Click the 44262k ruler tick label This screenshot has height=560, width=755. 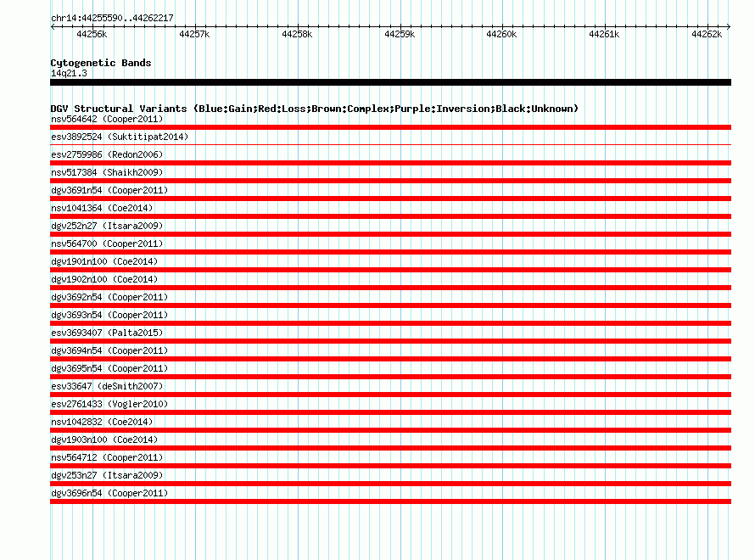707,34
